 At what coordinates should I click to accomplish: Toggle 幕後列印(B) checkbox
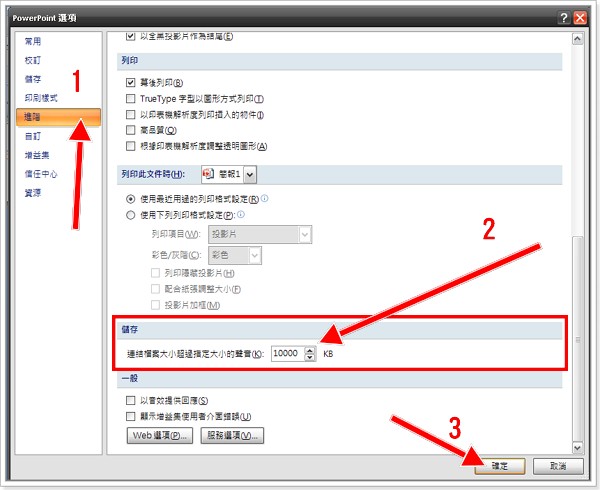pos(130,82)
